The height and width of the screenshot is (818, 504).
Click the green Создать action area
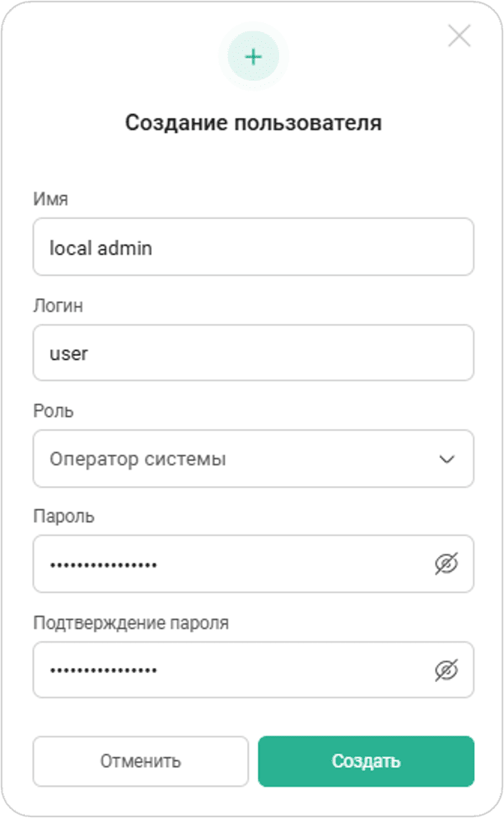point(366,761)
